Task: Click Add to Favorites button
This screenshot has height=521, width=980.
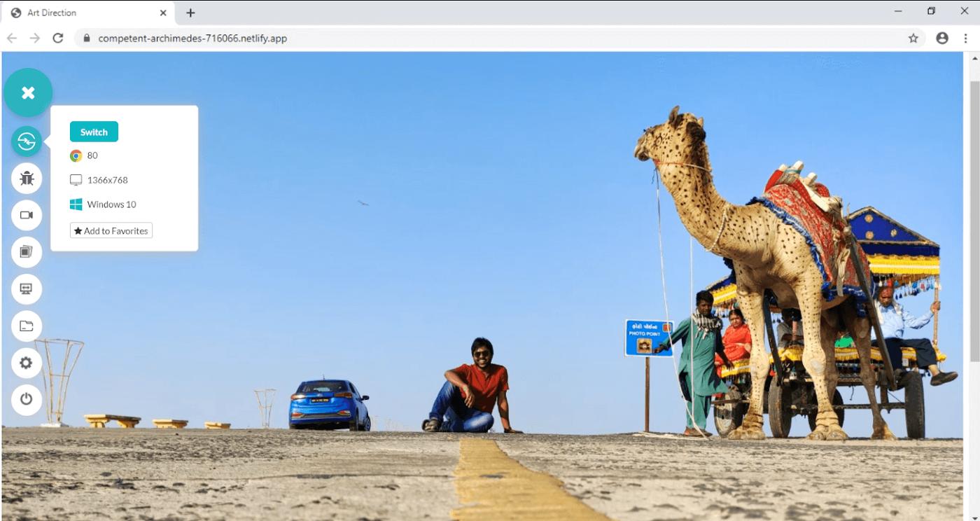Action: (111, 230)
